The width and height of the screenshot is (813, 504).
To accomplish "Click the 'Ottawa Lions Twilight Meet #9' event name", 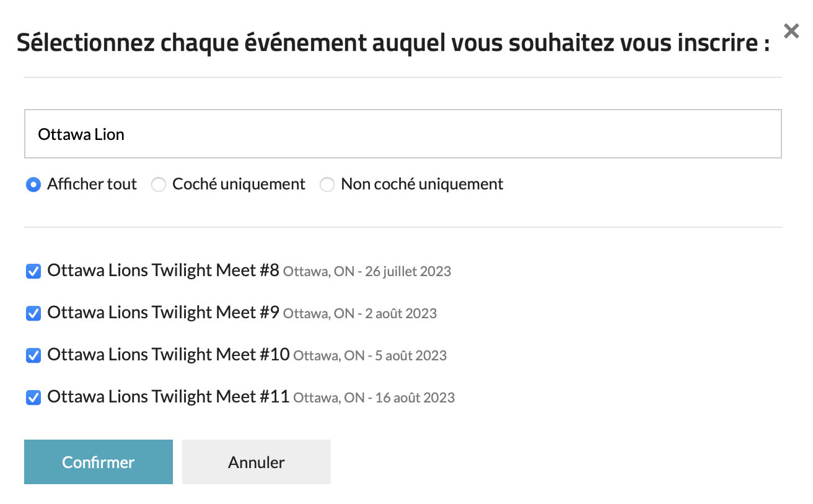I will coord(163,313).
